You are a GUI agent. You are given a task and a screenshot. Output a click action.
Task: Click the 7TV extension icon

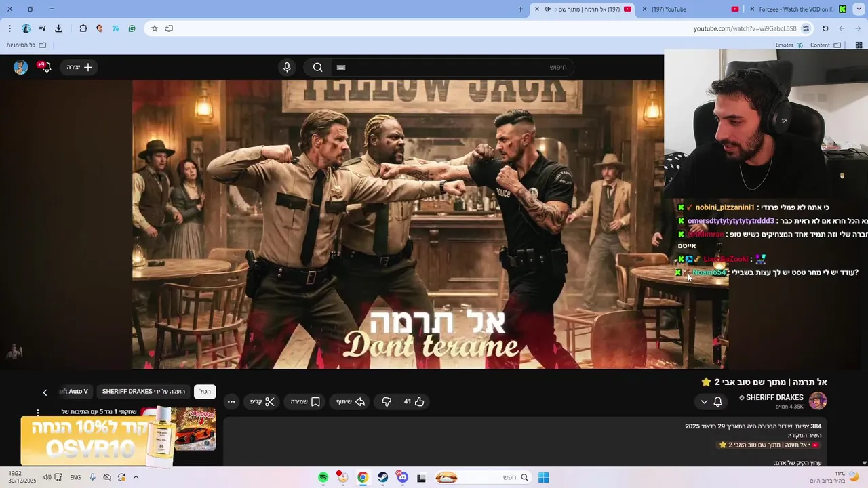[x=116, y=28]
